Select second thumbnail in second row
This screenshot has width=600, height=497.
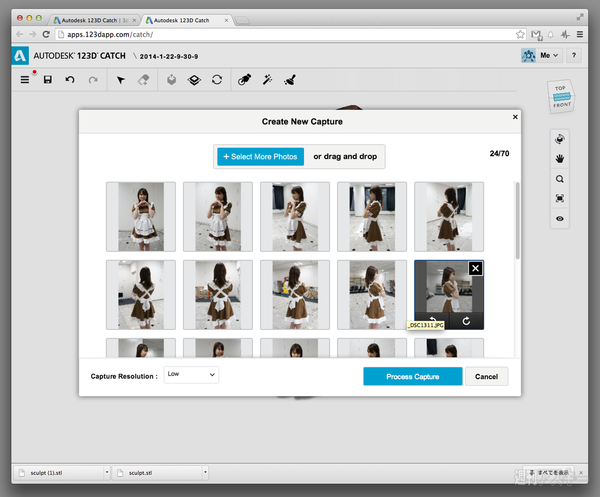click(x=218, y=295)
